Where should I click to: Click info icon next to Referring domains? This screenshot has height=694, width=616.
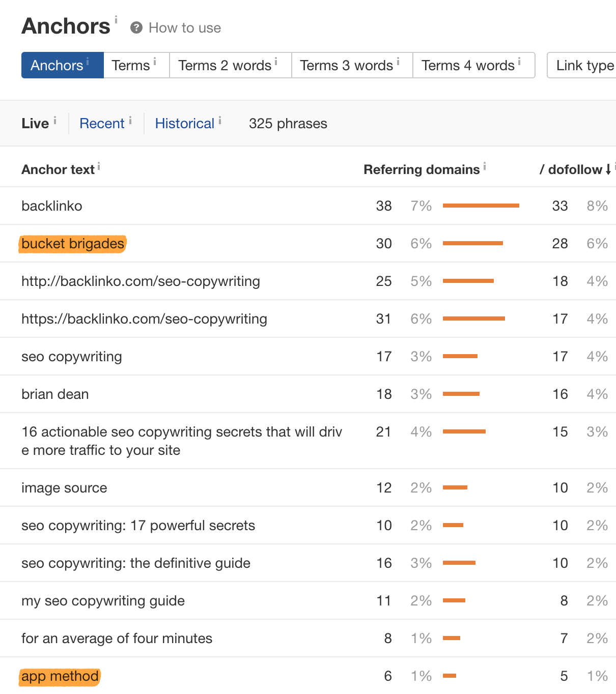485,166
